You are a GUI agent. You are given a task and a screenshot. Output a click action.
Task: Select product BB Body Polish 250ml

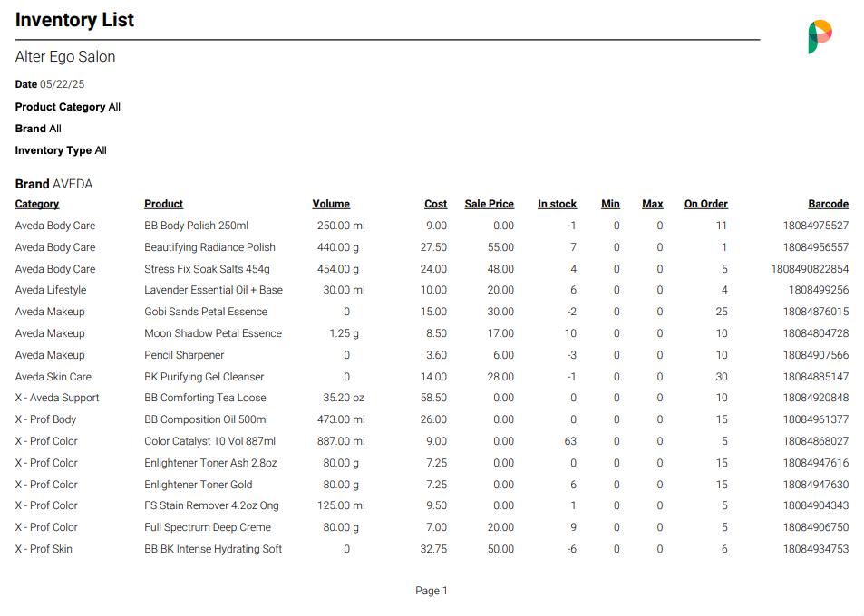[196, 226]
